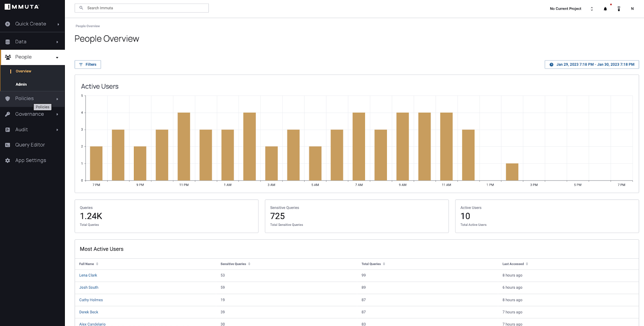Open the No Current Project dropdown
The width and height of the screenshot is (644, 326).
[x=571, y=9]
